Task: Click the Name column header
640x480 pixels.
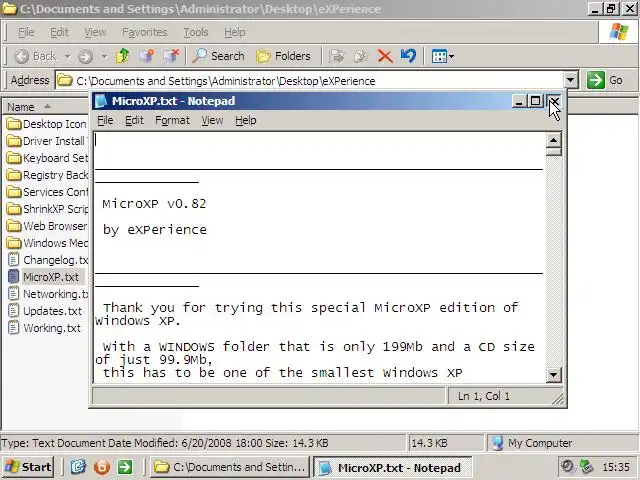Action: click(45, 107)
